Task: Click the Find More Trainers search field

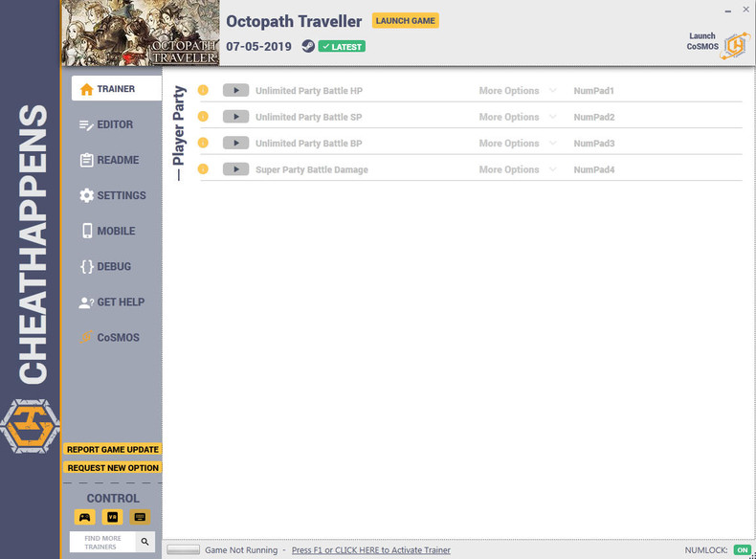Action: tap(102, 542)
